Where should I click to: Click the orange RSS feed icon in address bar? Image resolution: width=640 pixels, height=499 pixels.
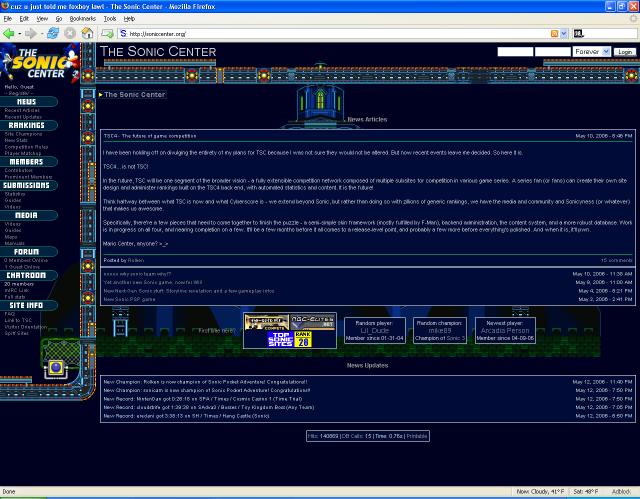pos(554,34)
